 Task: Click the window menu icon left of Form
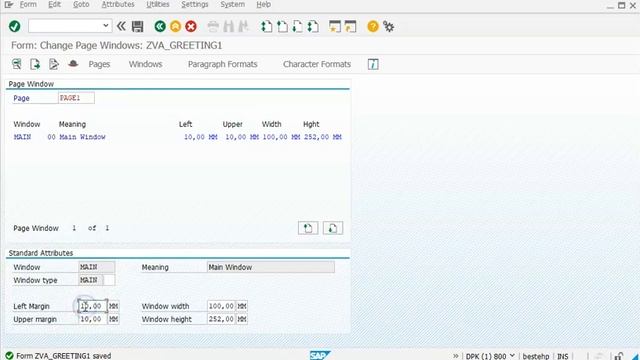click(9, 4)
